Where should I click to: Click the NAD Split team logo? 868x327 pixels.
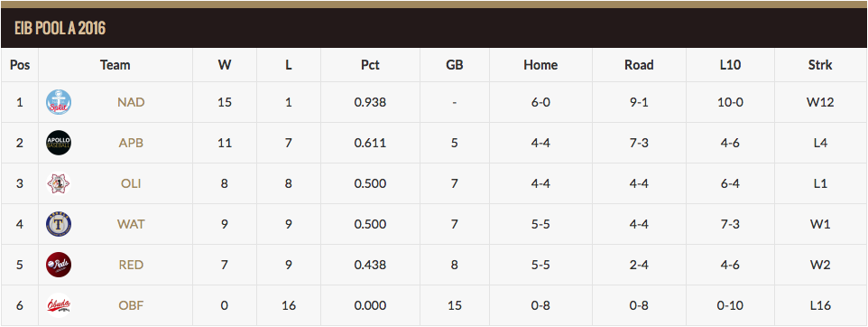coord(58,103)
